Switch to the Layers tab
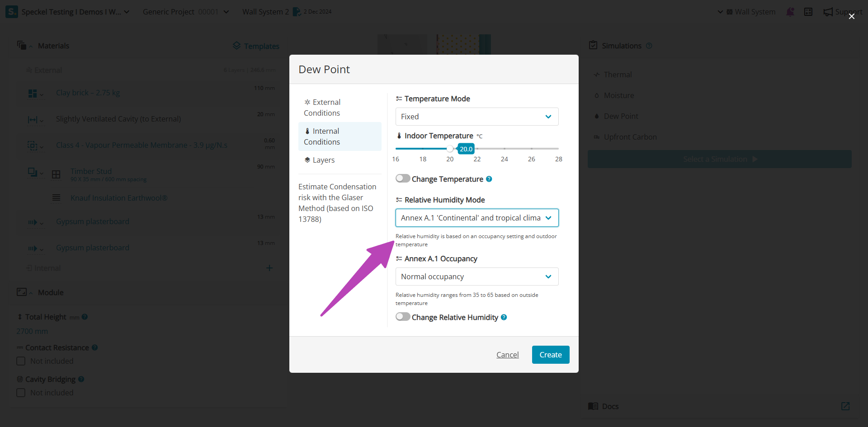Image resolution: width=868 pixels, height=427 pixels. (x=323, y=160)
